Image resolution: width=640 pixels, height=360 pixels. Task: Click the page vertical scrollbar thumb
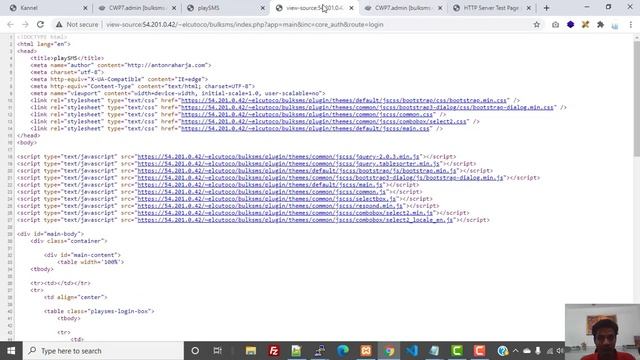(x=636, y=98)
